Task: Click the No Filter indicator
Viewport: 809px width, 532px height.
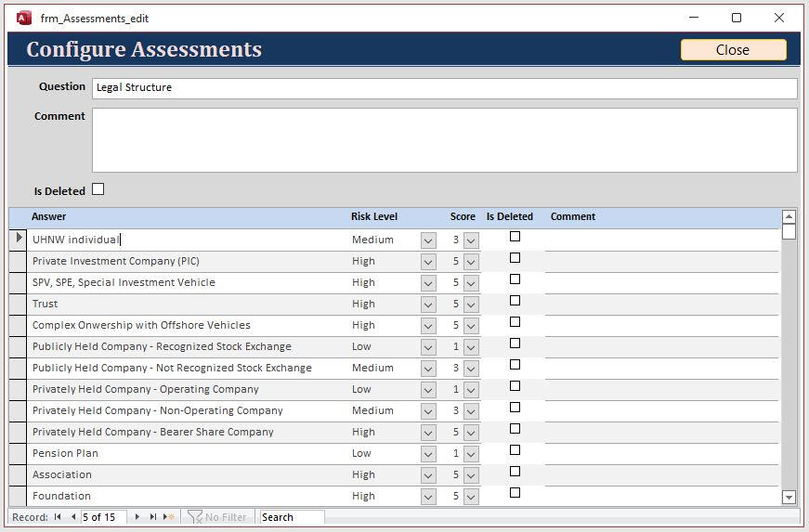Action: (217, 517)
